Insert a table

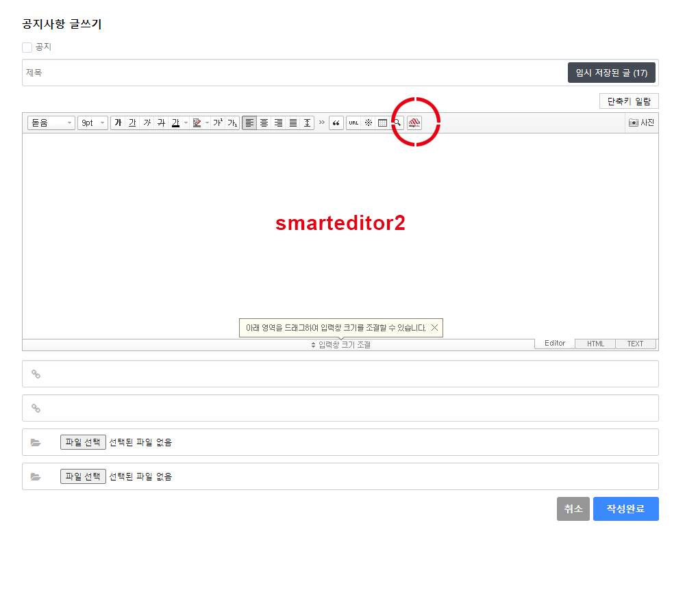coord(382,123)
